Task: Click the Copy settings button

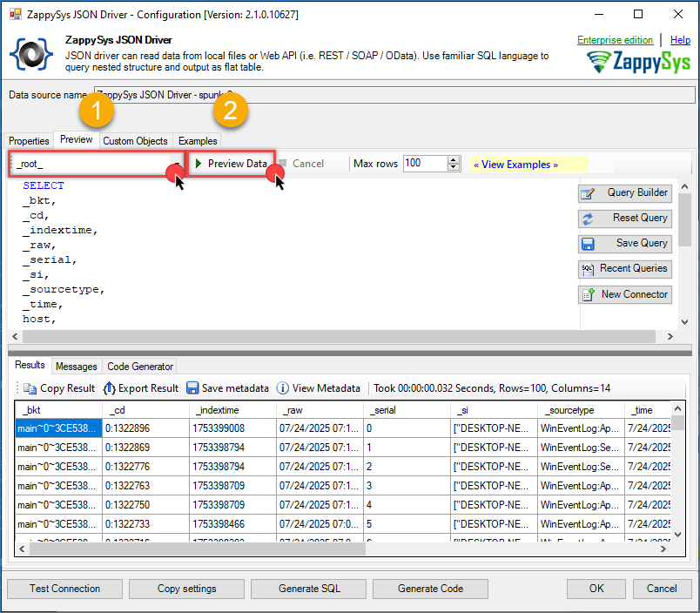Action: point(186,589)
